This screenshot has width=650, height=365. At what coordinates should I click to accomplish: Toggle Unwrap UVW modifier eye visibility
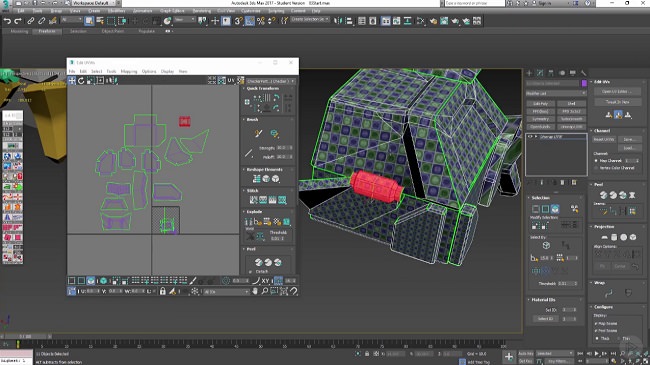point(530,136)
